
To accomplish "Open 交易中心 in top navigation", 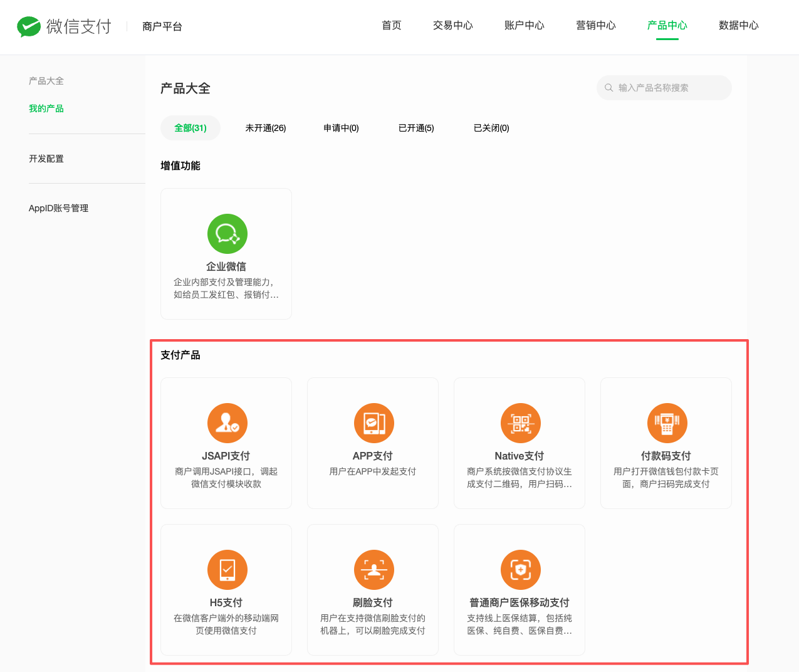I will [x=453, y=26].
